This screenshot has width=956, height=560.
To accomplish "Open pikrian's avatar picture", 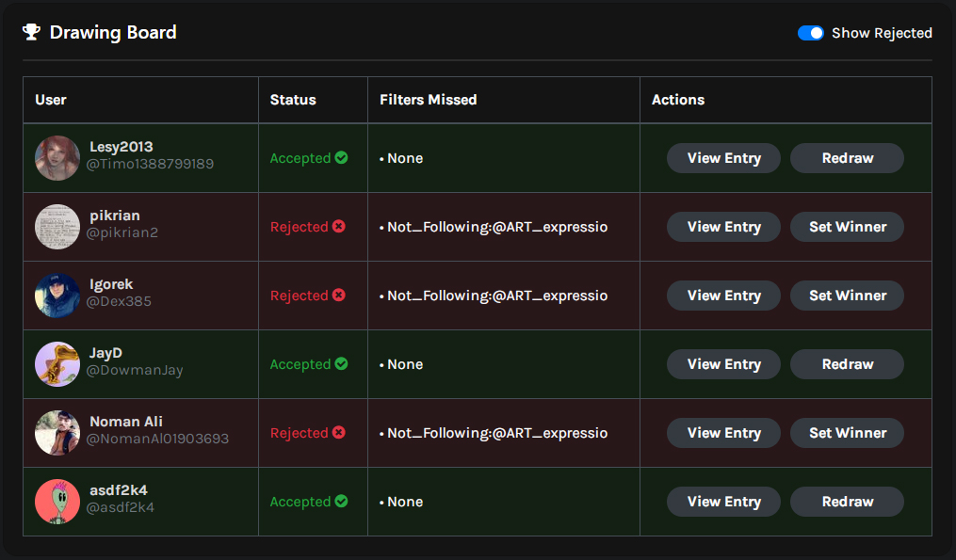I will (x=57, y=227).
